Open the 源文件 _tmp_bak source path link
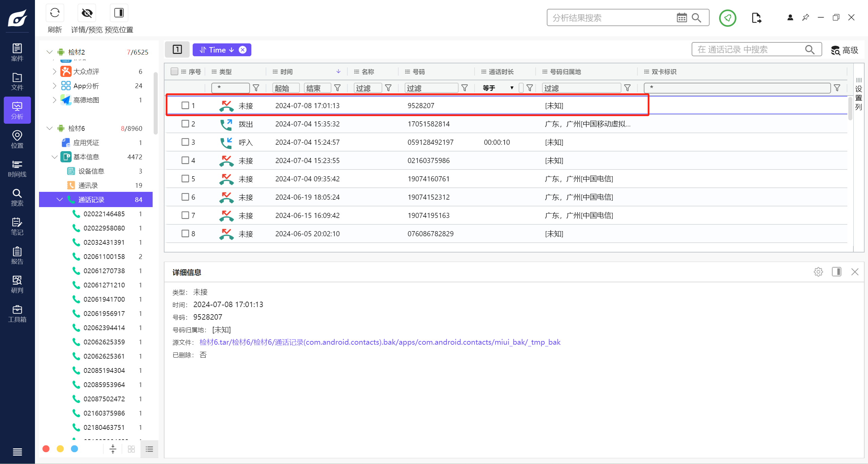The image size is (868, 464). pos(380,342)
